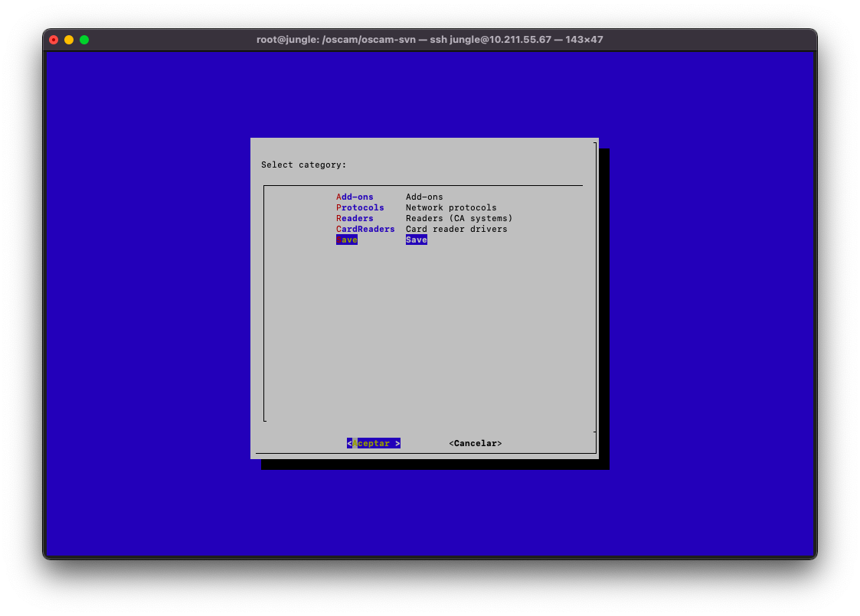Viewport: 860px width, 616px height.
Task: Click the 'Network protocols' description
Action: [x=451, y=207]
